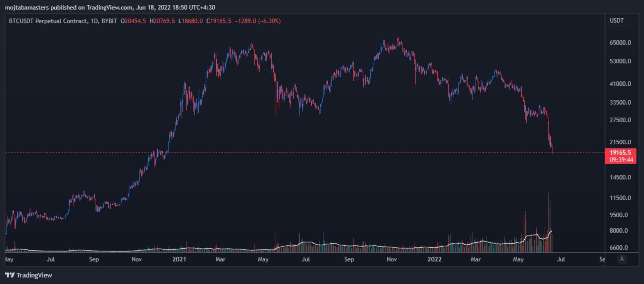Click the 09:39:44 bar countdown timer

click(621, 160)
